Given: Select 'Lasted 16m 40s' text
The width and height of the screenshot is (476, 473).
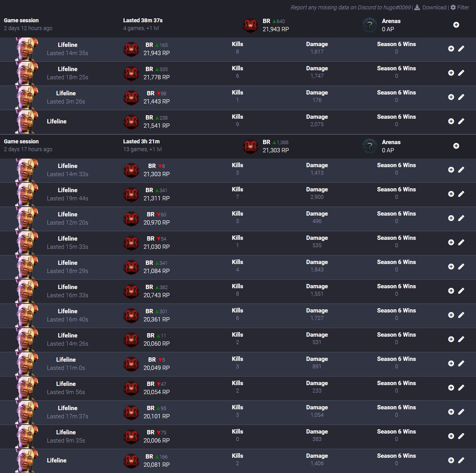Looking at the screenshot, I should tap(68, 319).
